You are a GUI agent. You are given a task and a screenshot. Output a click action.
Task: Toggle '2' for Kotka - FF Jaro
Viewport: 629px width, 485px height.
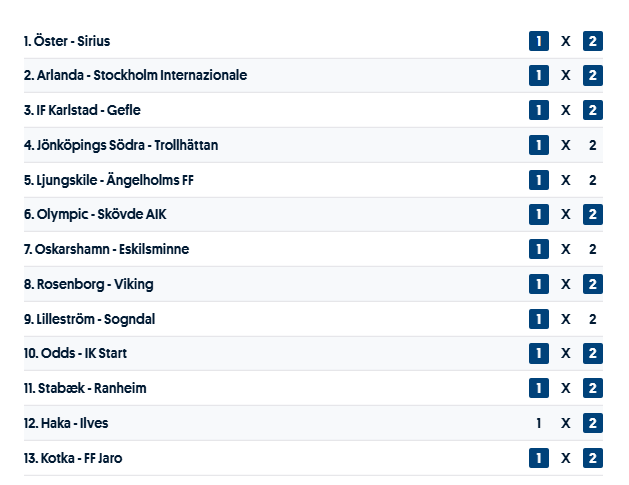[x=593, y=458]
